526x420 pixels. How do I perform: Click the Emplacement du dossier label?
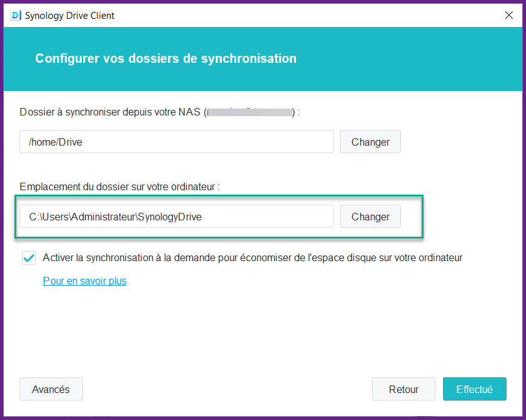[119, 187]
